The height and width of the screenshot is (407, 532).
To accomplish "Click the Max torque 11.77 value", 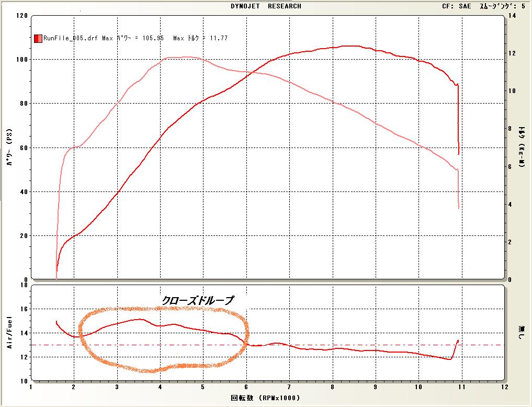I will (219, 38).
